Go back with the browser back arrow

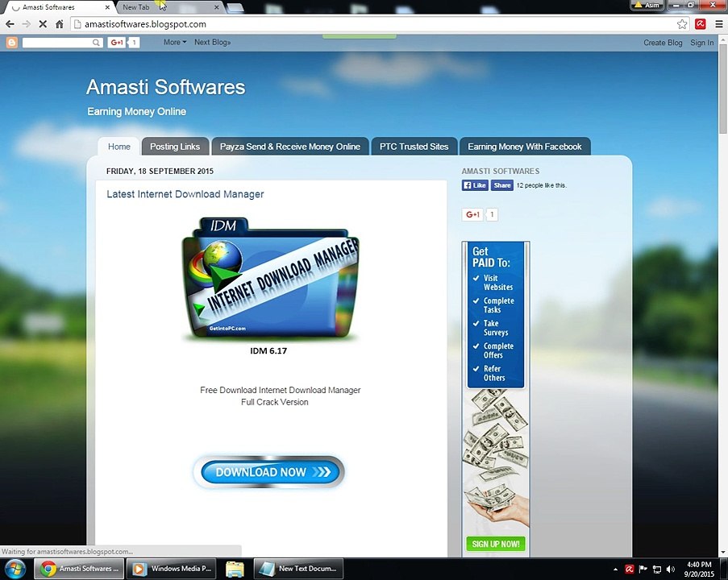pyautogui.click(x=10, y=24)
